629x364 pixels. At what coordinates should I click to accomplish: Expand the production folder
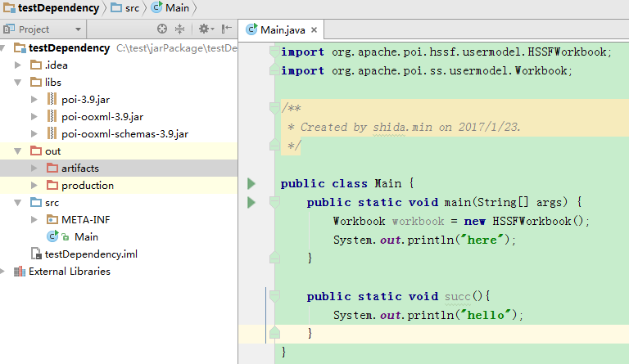point(34,186)
